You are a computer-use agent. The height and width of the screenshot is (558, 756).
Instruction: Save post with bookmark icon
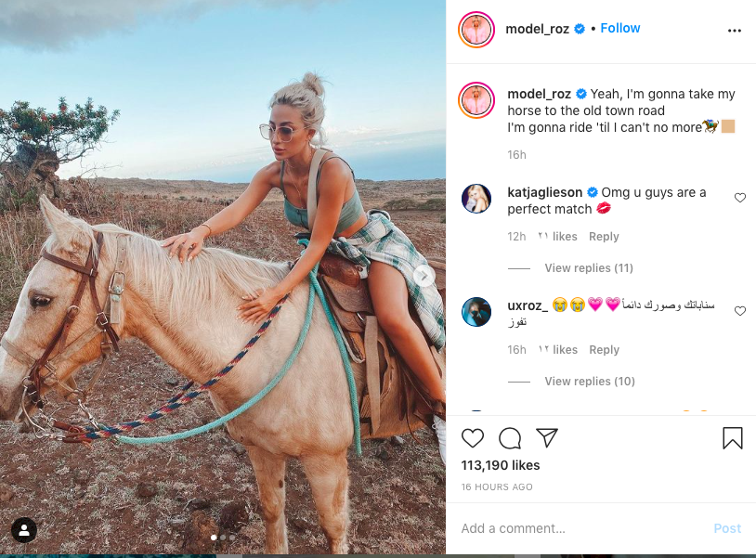click(733, 438)
